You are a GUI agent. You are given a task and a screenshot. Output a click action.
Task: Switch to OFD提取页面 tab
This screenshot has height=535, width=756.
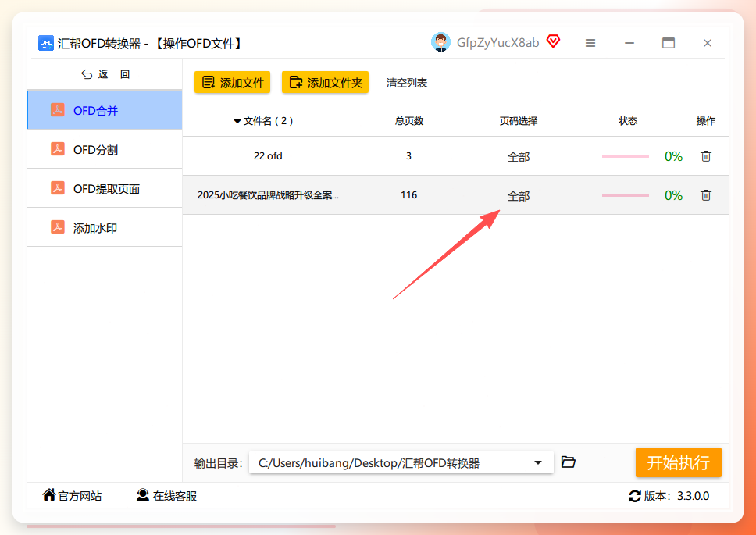pyautogui.click(x=105, y=188)
